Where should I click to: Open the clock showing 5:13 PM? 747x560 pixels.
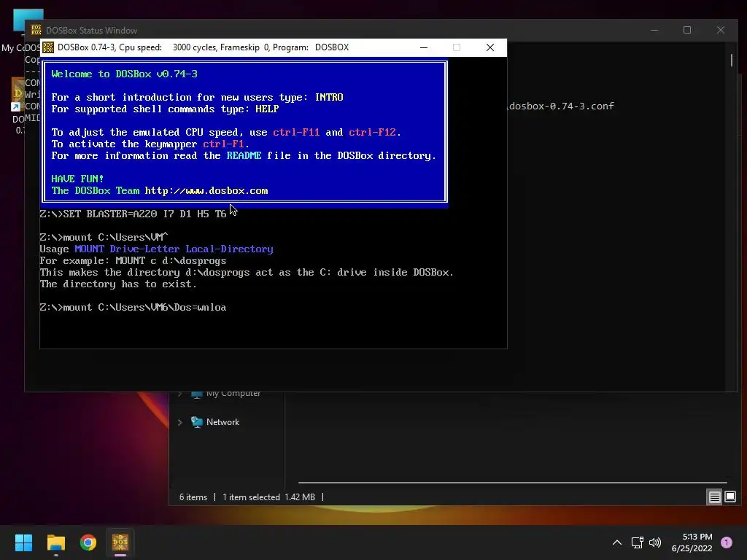click(692, 542)
